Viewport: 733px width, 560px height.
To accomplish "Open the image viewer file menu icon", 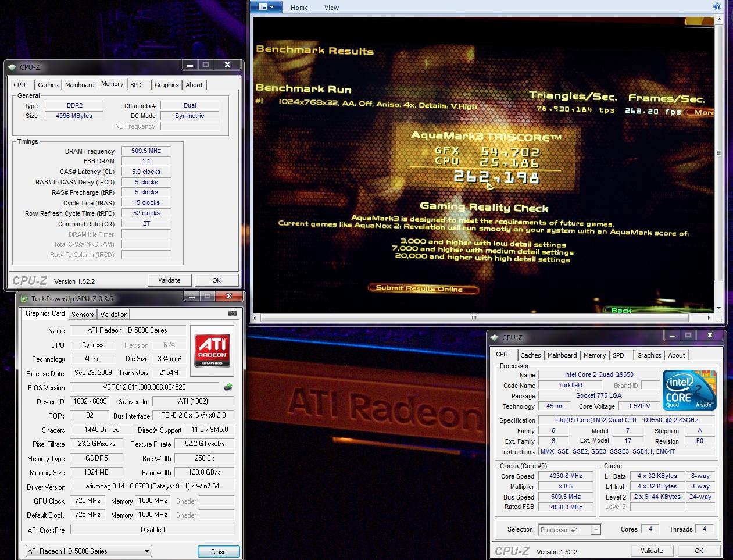I will click(x=266, y=7).
